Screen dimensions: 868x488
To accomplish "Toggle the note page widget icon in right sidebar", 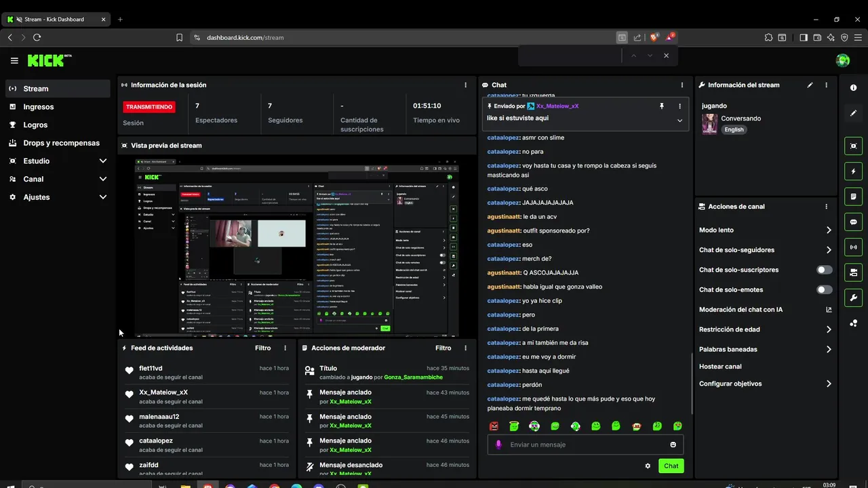I will click(x=853, y=197).
